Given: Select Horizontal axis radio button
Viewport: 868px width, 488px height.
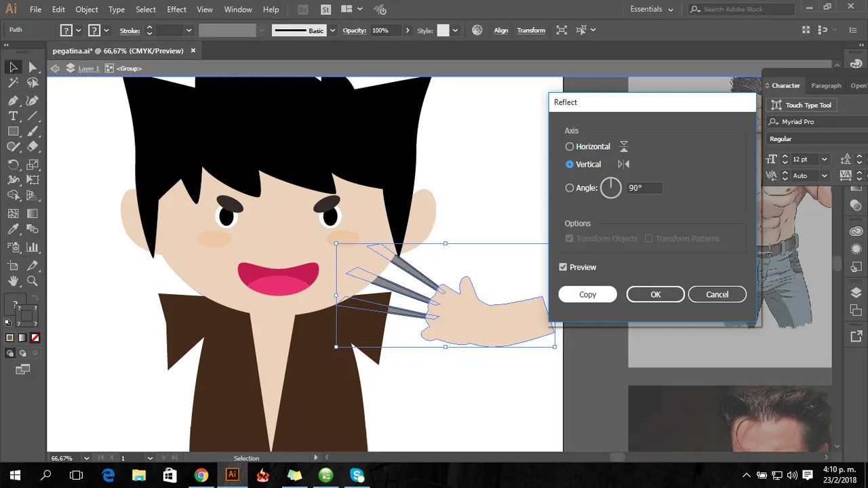Looking at the screenshot, I should pos(570,146).
